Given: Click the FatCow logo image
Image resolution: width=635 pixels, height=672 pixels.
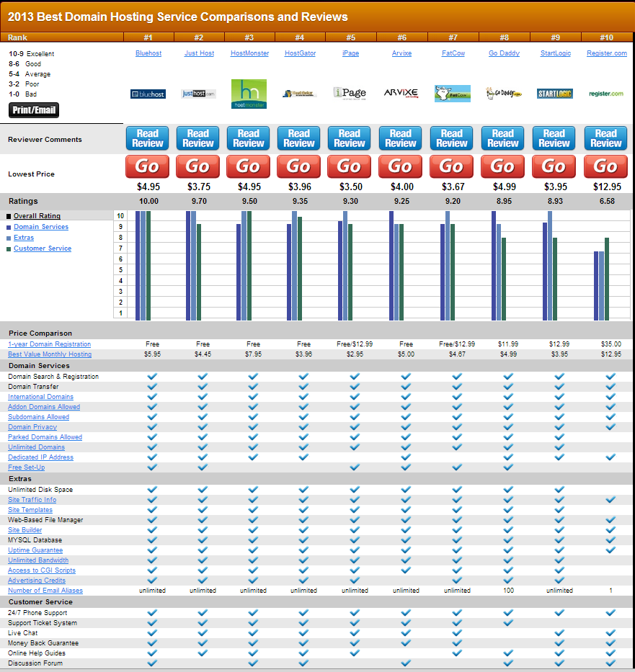Looking at the screenshot, I should coord(453,94).
